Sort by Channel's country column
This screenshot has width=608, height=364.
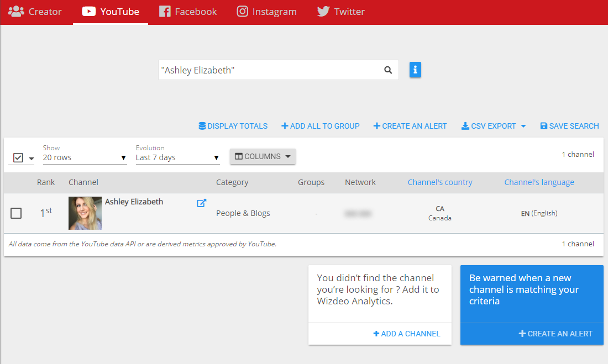(440, 182)
